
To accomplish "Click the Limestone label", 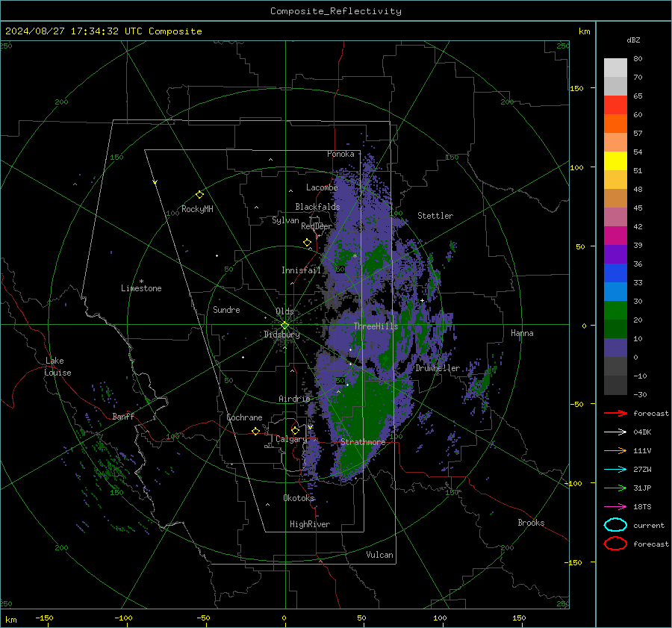I will click(141, 288).
